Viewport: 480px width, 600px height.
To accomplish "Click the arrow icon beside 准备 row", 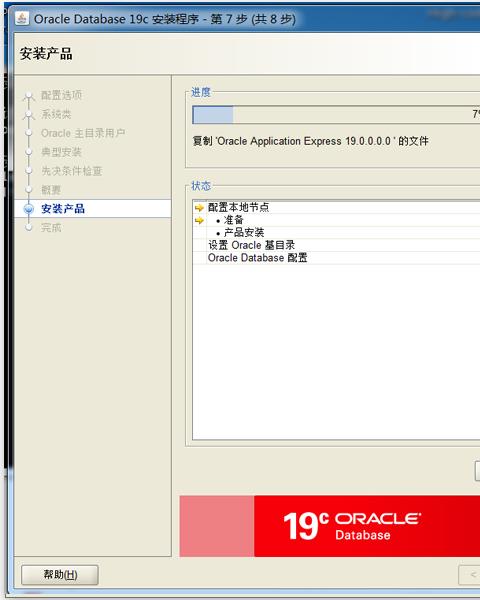I will tap(199, 220).
